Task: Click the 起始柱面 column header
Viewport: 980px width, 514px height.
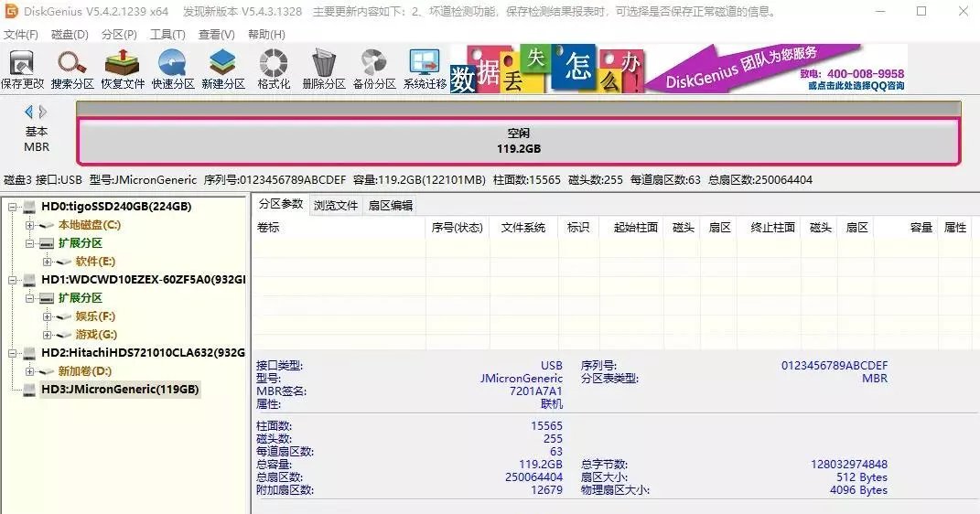Action: (x=631, y=228)
